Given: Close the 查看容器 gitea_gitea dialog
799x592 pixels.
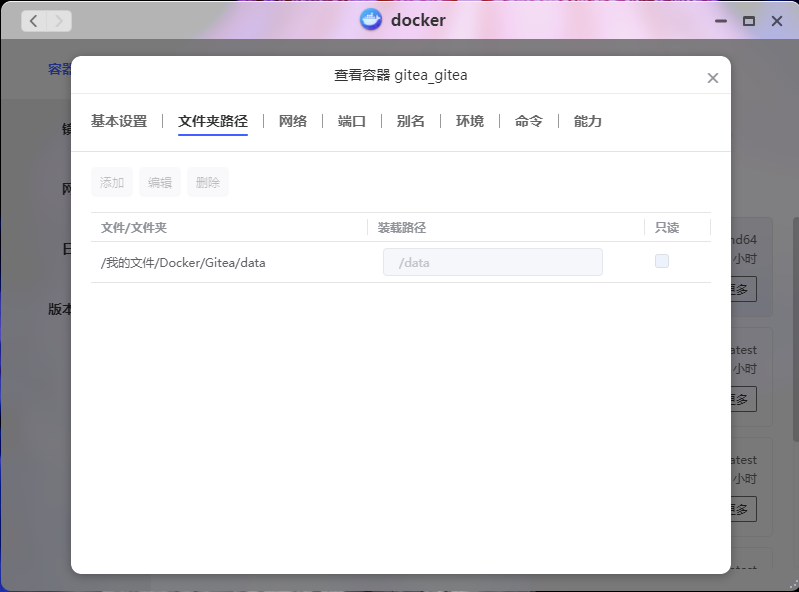Looking at the screenshot, I should [712, 78].
